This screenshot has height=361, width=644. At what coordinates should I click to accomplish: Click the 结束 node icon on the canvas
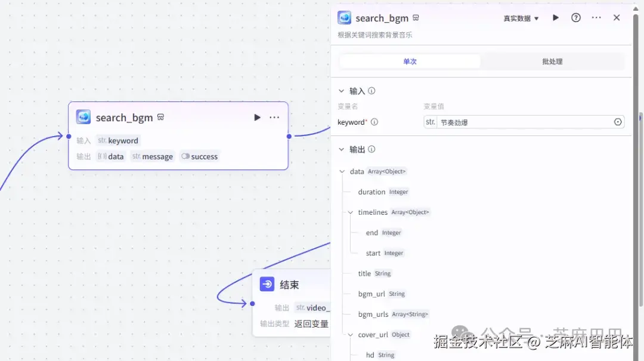point(266,284)
